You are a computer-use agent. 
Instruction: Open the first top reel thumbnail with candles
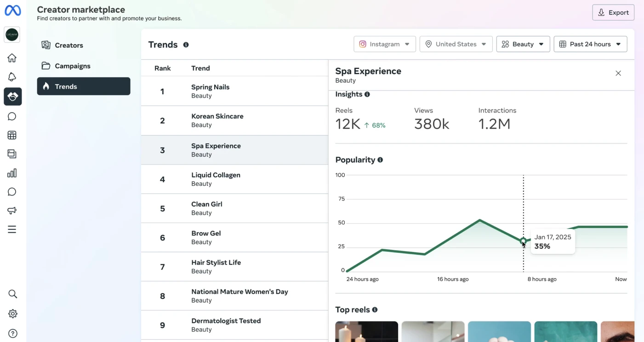click(366, 331)
